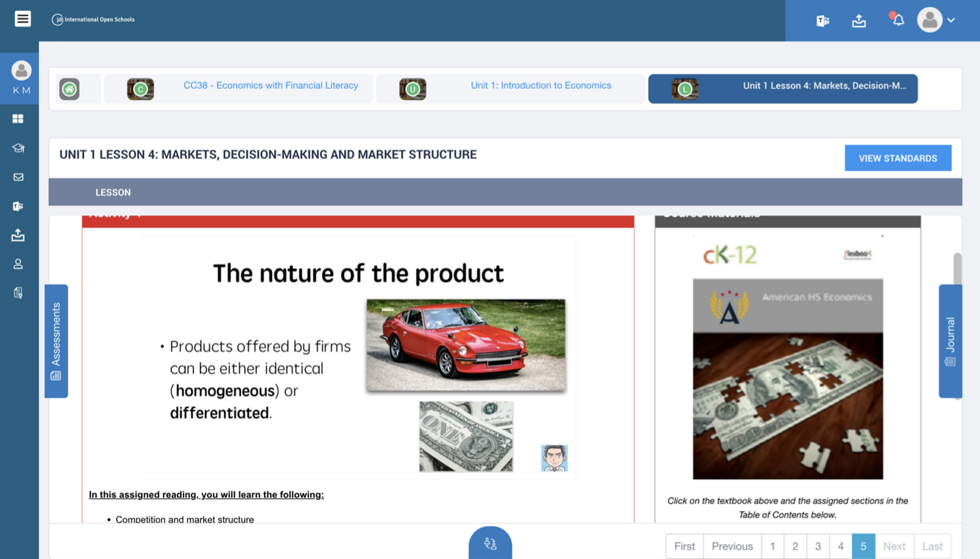Select the Lesson tab header

pyautogui.click(x=113, y=192)
